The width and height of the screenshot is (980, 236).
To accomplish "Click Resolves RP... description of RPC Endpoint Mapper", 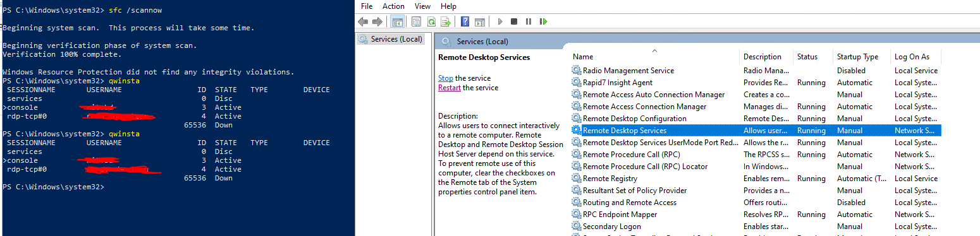I will (x=766, y=215).
